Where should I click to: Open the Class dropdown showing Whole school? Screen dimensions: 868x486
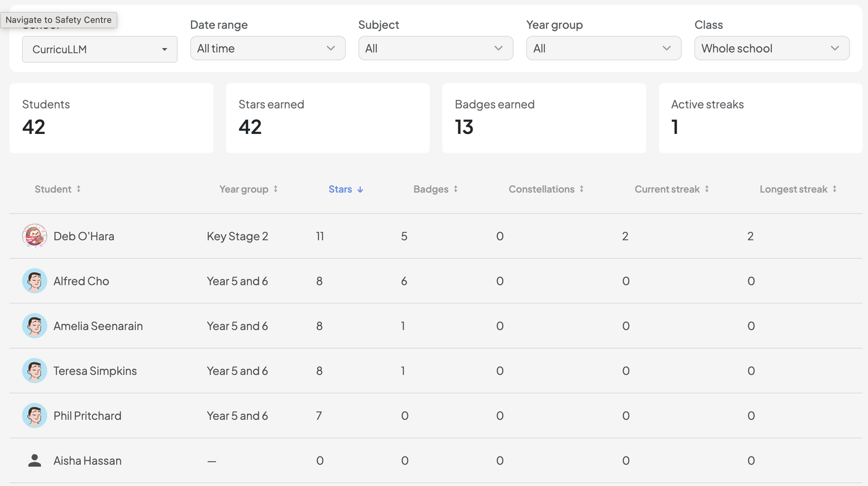click(x=771, y=48)
